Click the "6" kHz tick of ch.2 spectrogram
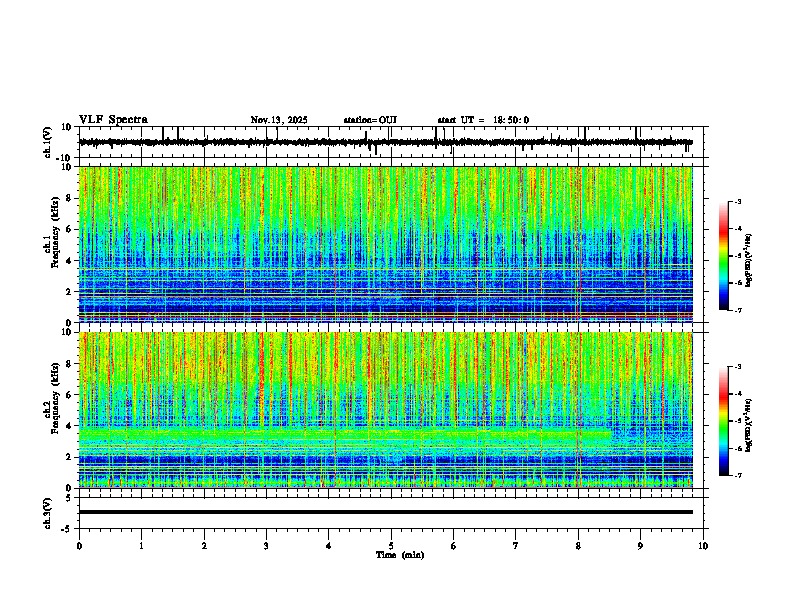 click(x=69, y=395)
